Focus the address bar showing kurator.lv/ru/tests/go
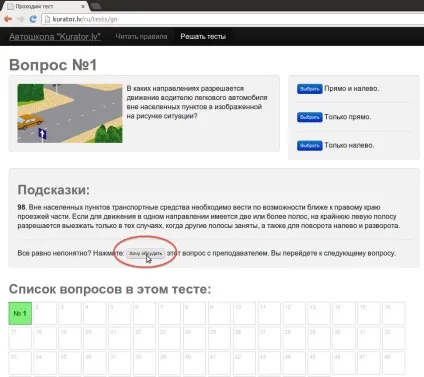This screenshot has height=377, width=424. pos(233,19)
